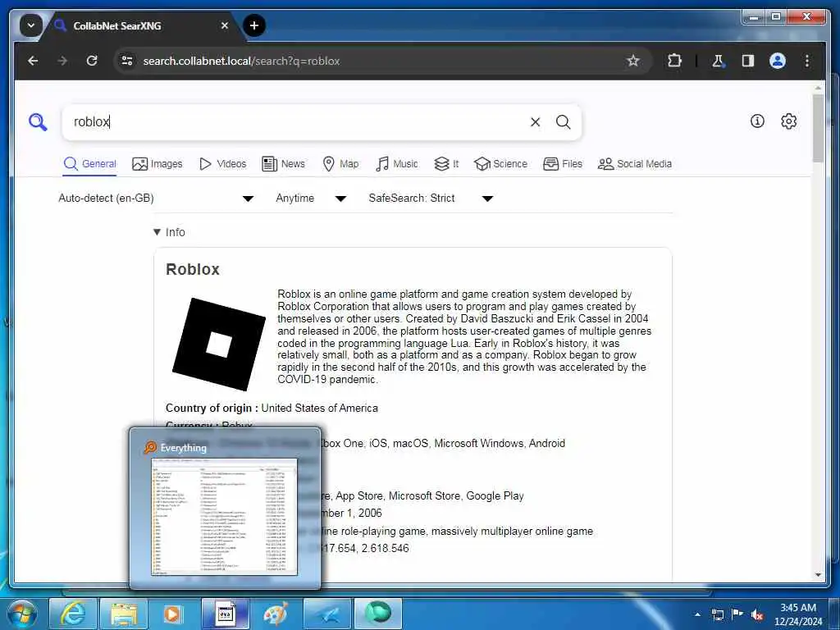Open the Extensions puzzle icon
The width and height of the screenshot is (840, 630).
point(674,61)
